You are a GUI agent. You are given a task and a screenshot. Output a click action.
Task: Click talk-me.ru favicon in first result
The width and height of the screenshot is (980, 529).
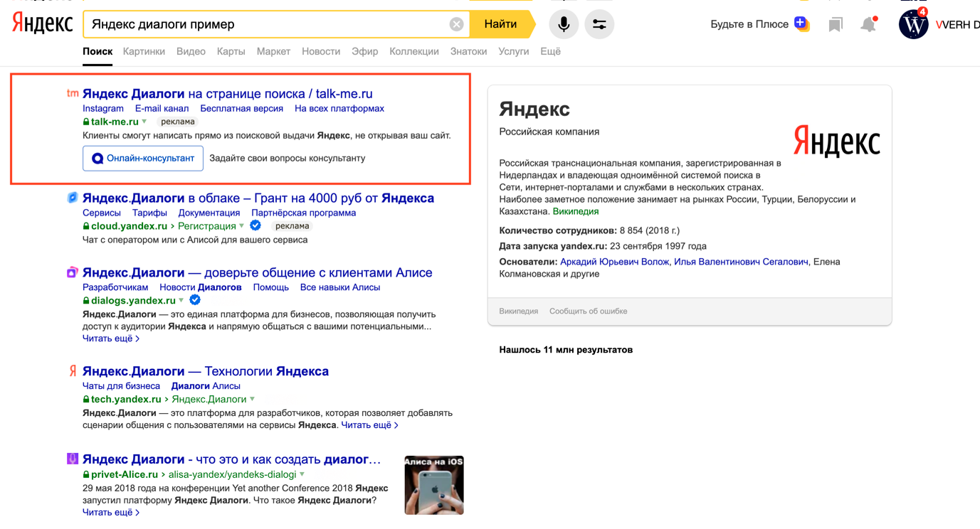pyautogui.click(x=72, y=93)
